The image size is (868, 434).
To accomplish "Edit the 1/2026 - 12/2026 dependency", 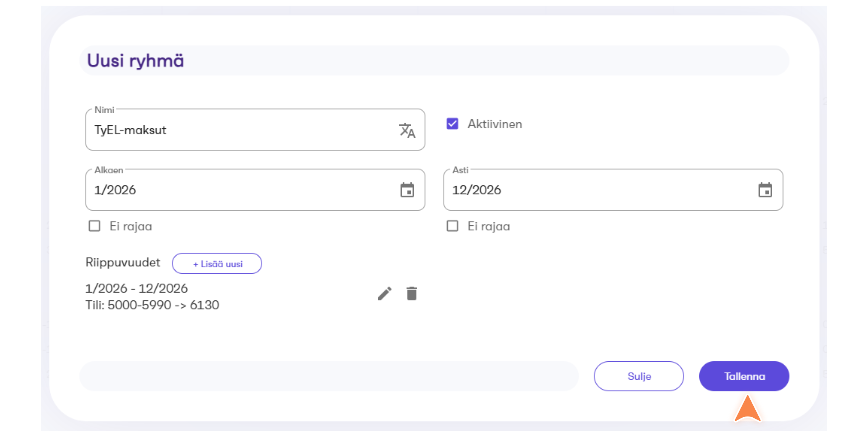I will click(x=385, y=293).
